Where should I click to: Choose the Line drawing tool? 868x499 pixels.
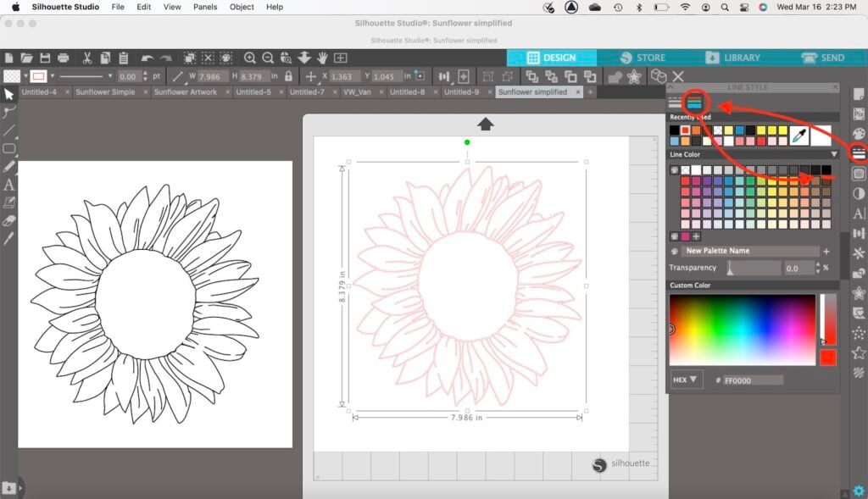click(8, 130)
